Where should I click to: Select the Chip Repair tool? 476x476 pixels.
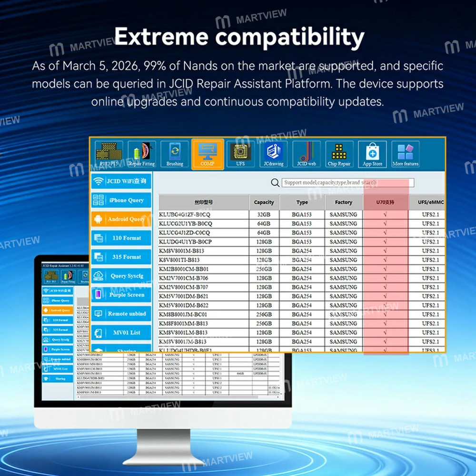(339, 154)
